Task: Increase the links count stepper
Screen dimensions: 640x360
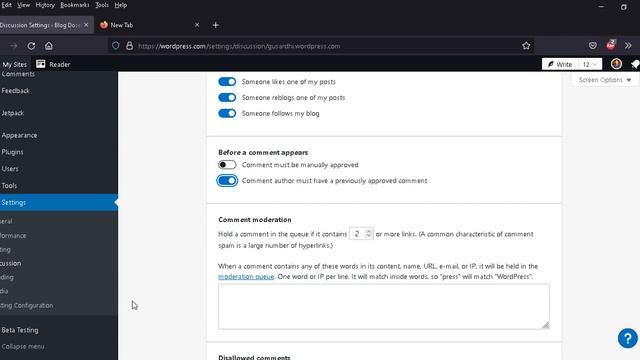Action: (369, 231)
